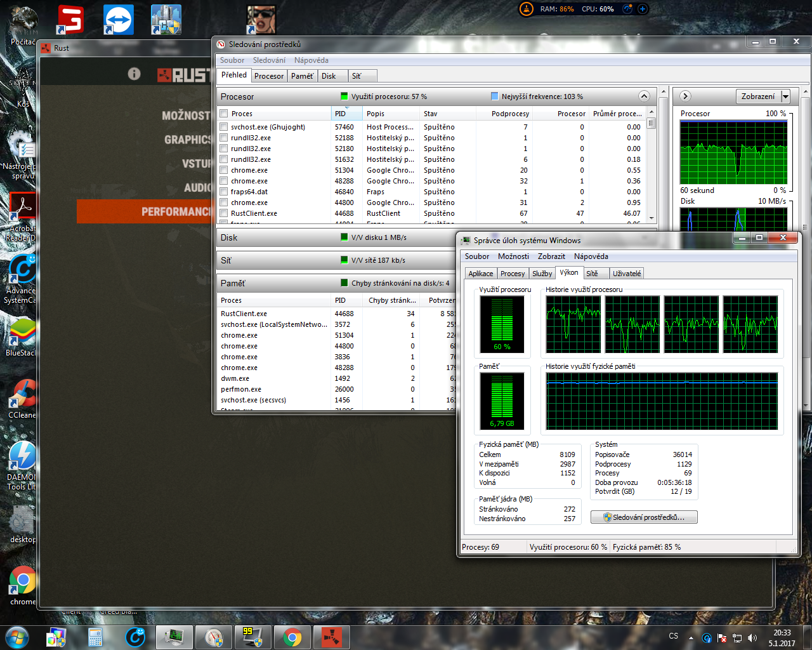Click the info icon in Rust menu
This screenshot has height=650, width=812.
click(134, 74)
